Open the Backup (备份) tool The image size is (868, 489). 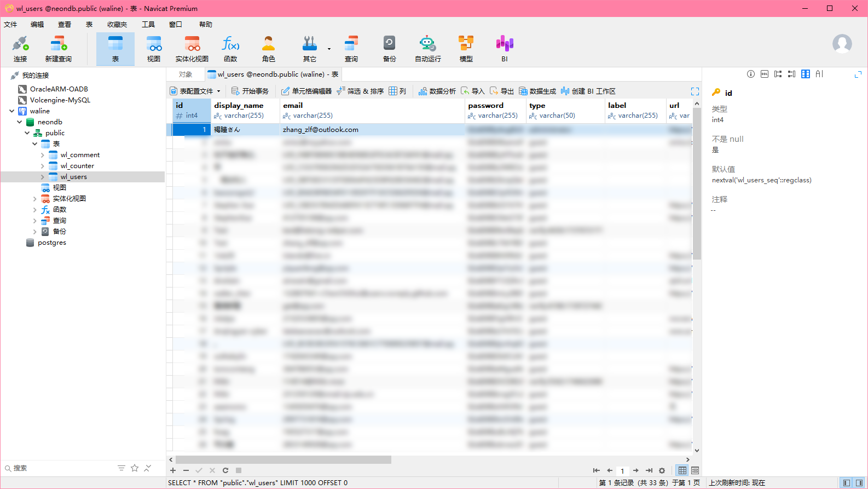[x=389, y=49]
